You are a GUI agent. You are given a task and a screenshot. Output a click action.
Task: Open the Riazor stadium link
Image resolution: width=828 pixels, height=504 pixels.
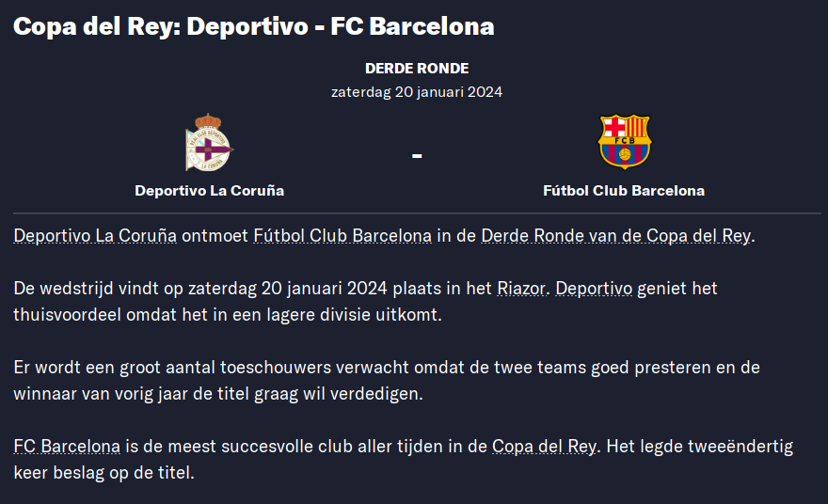[521, 289]
